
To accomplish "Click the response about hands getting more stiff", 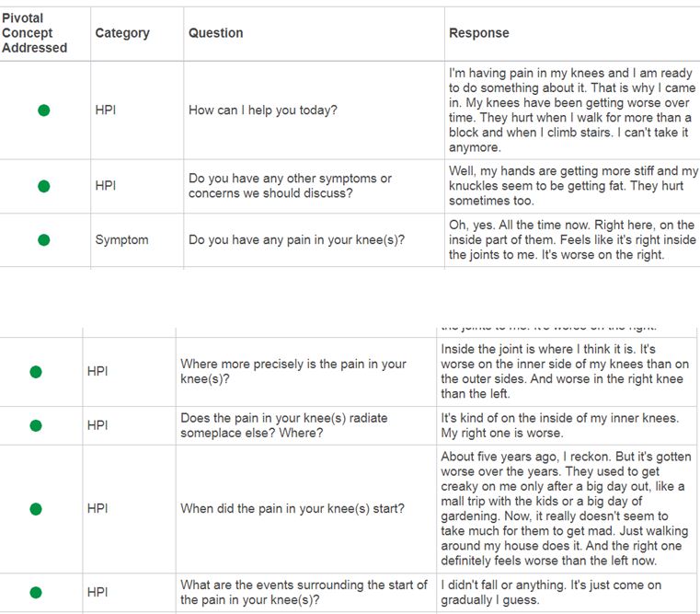I will 572,186.
